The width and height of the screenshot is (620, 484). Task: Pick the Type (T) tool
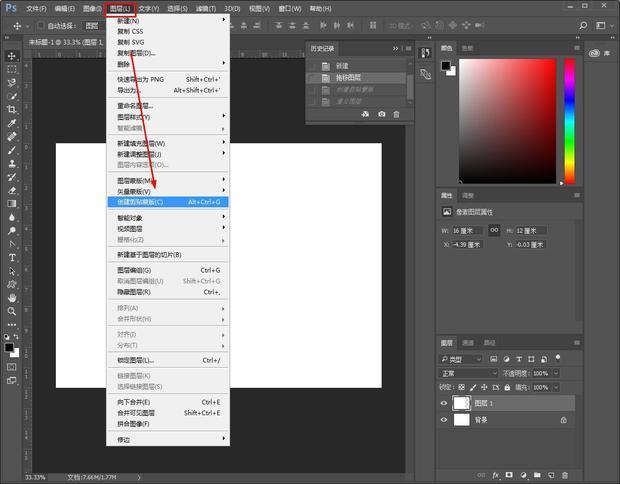12,257
